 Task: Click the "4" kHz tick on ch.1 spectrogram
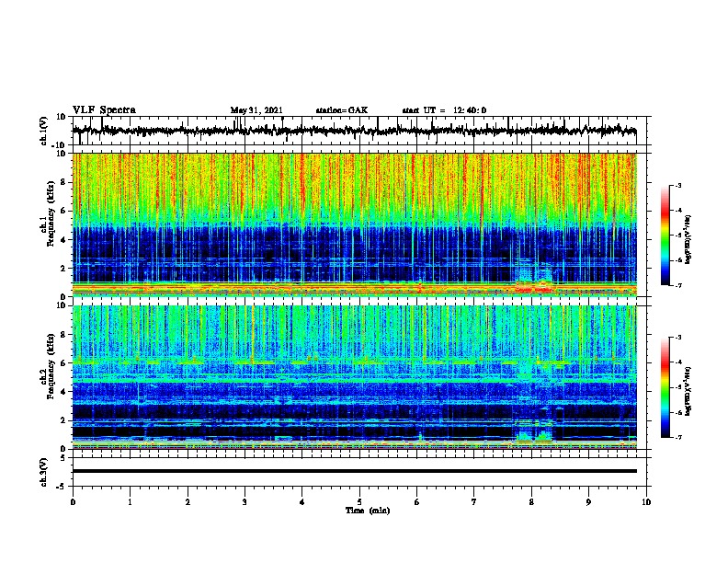pyautogui.click(x=63, y=240)
